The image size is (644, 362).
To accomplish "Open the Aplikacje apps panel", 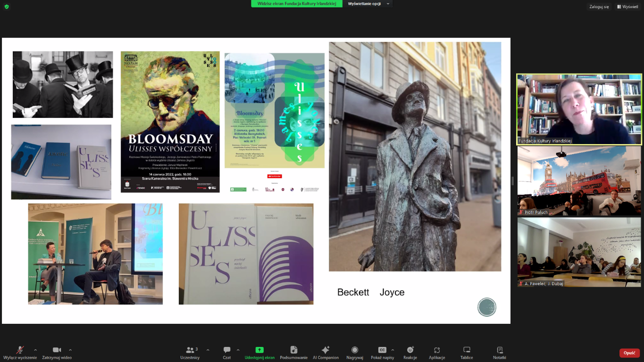I will click(x=437, y=352).
